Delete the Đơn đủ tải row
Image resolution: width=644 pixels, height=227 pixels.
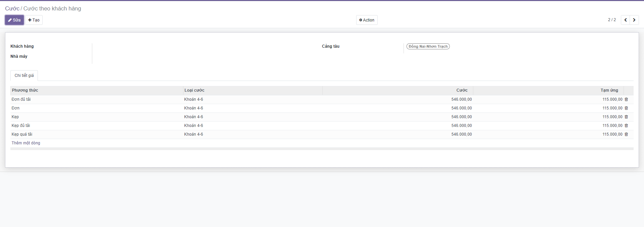pos(626,99)
